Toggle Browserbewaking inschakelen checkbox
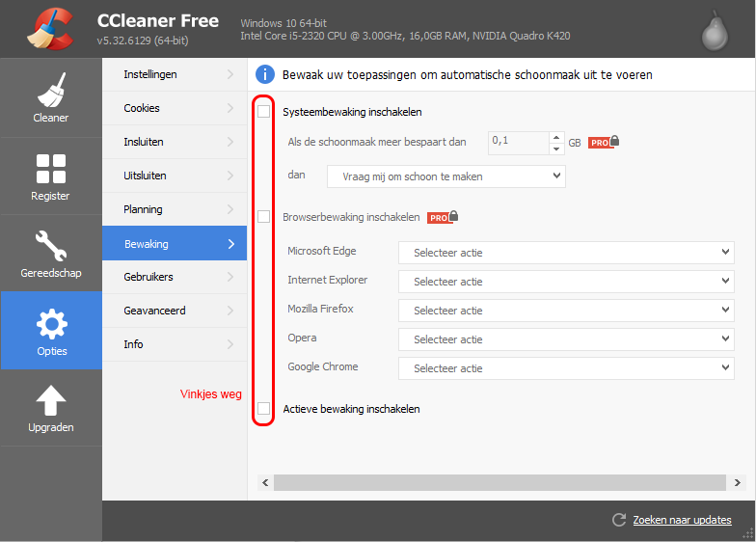The height and width of the screenshot is (542, 756). pyautogui.click(x=264, y=217)
